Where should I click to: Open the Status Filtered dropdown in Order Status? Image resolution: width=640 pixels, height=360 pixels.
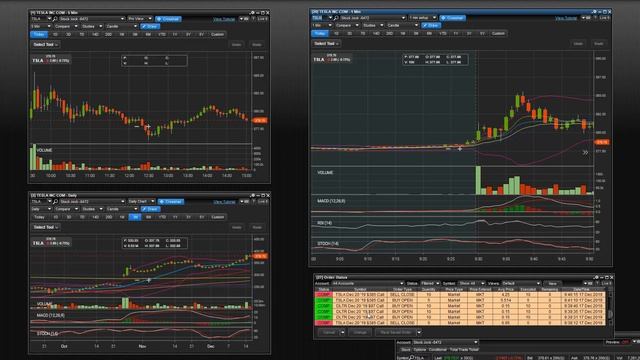tap(430, 283)
